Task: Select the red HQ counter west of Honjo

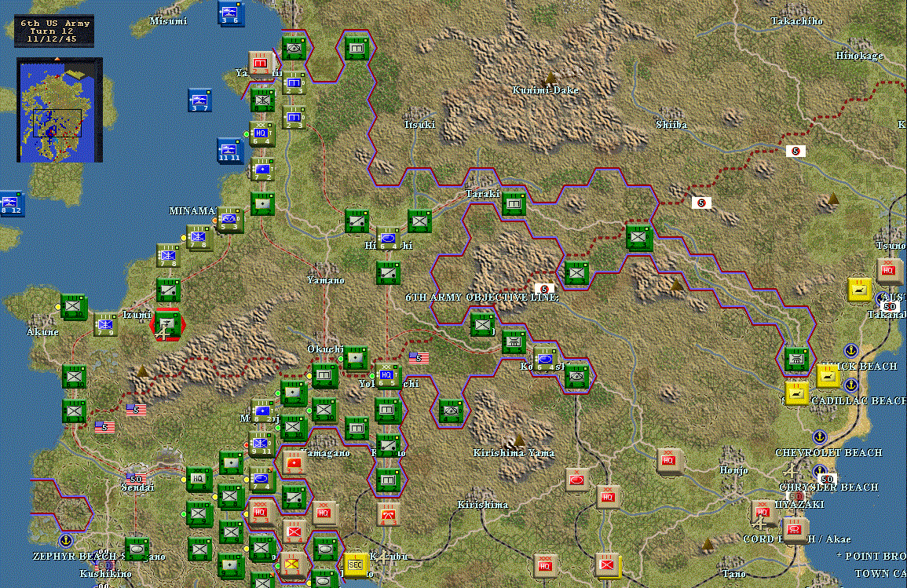Action: pos(668,461)
